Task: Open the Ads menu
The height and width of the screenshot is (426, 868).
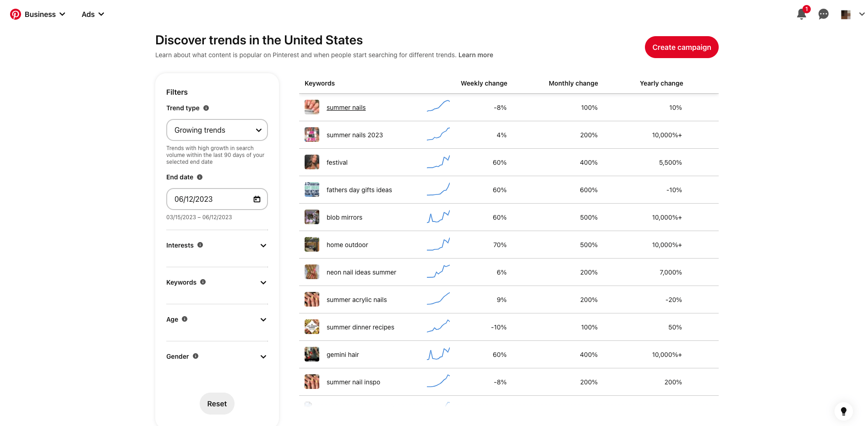Action: pos(92,14)
